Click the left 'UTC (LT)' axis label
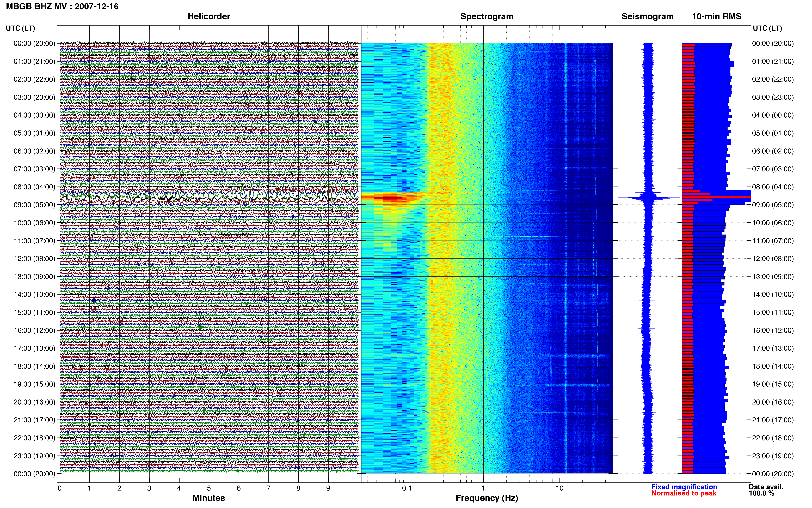812x508 pixels. (21, 28)
